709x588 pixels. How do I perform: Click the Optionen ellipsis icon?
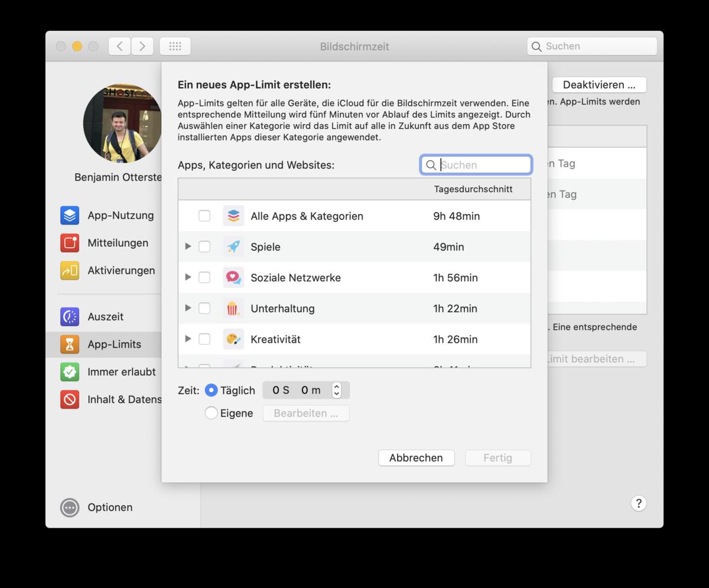(70, 507)
